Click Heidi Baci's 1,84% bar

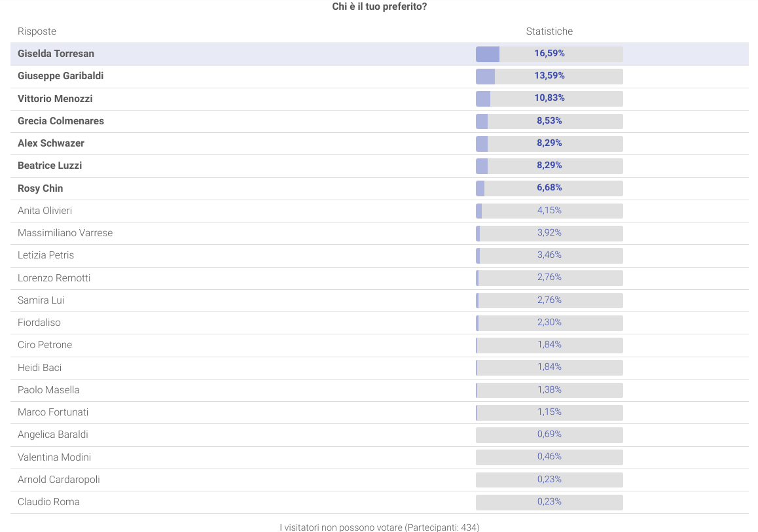pyautogui.click(x=549, y=367)
